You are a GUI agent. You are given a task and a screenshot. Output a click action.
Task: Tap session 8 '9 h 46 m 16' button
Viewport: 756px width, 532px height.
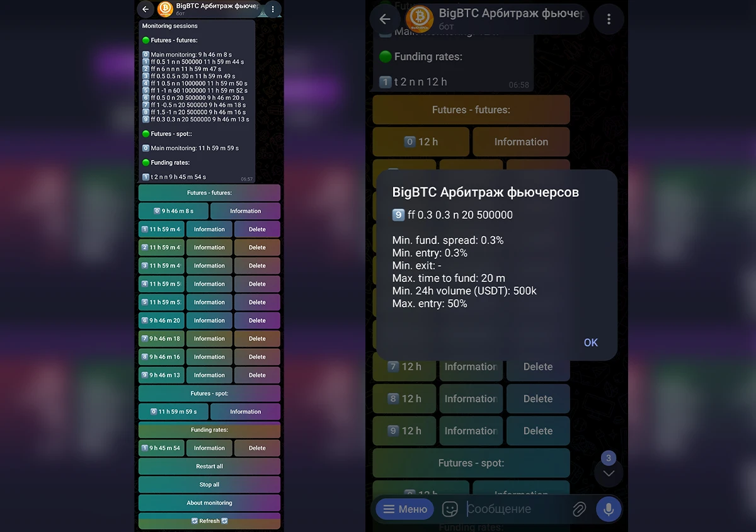pyautogui.click(x=161, y=357)
